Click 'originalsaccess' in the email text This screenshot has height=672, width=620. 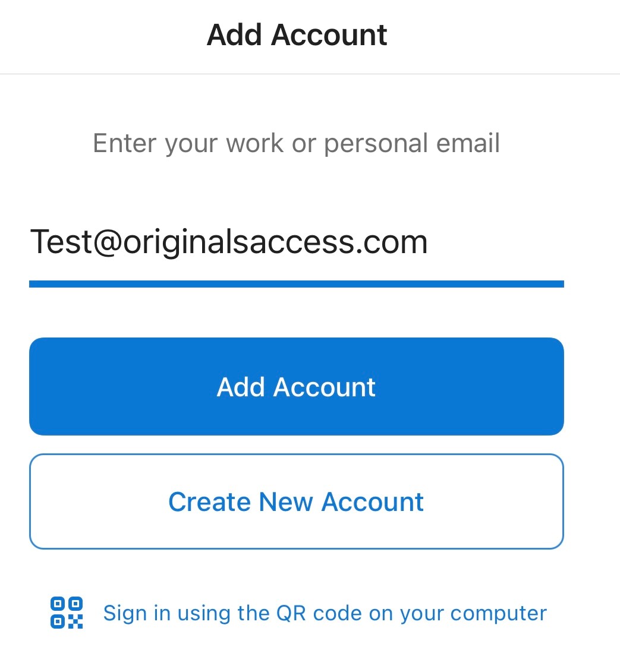pyautogui.click(x=239, y=243)
